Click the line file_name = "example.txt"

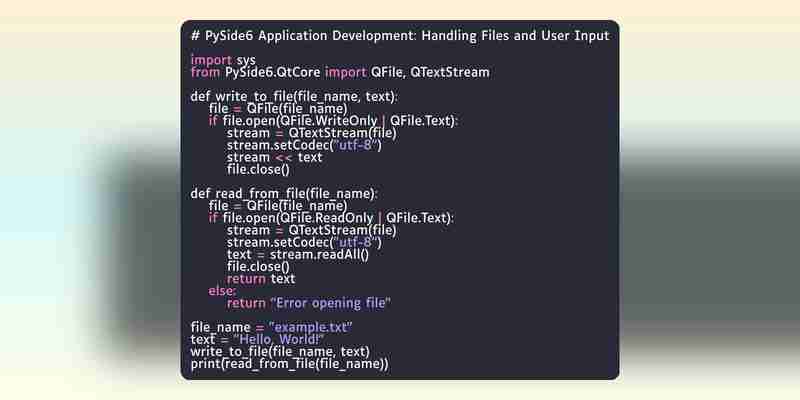271,327
